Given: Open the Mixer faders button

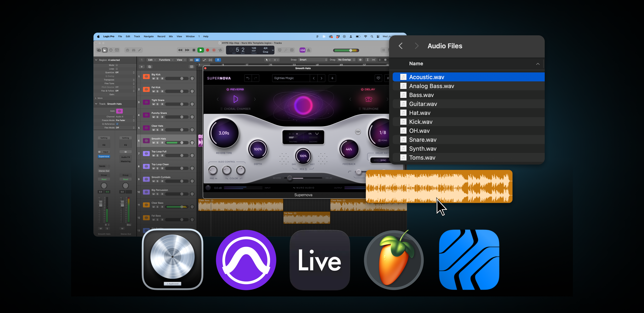Looking at the screenshot, I should coord(134,50).
